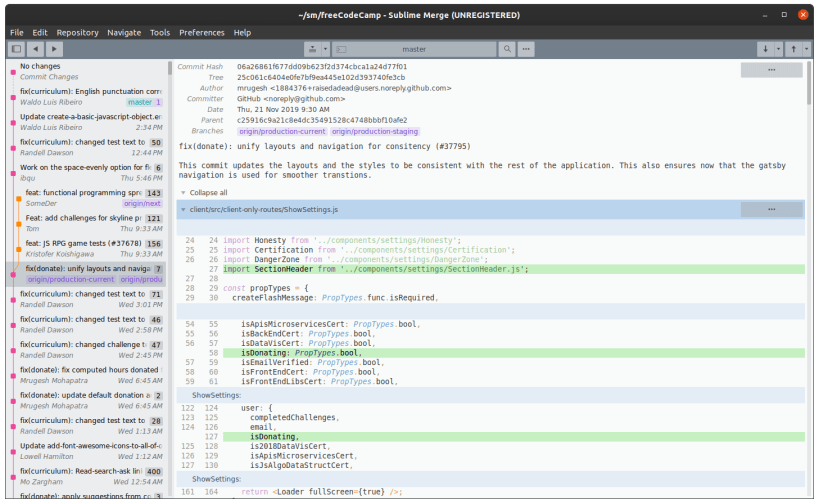
Task: Click the search magnifier icon
Action: click(507, 49)
